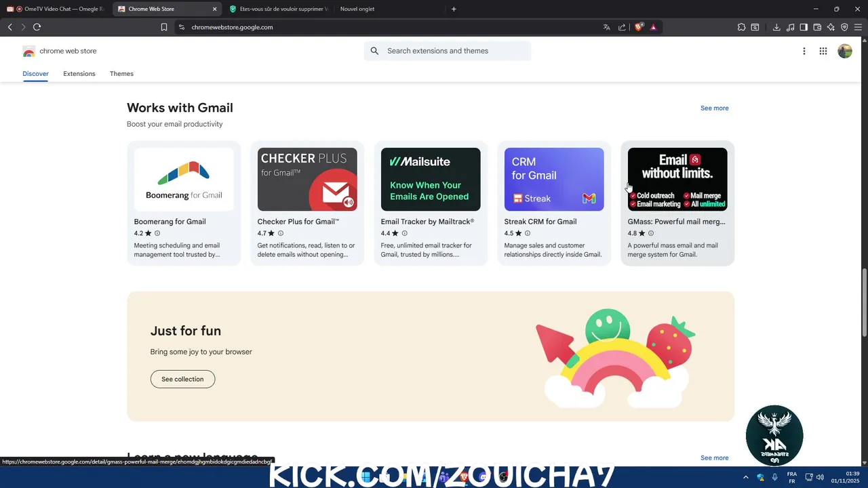Reload the Chrome Web Store page
Screen dimensions: 868x488
(37, 27)
